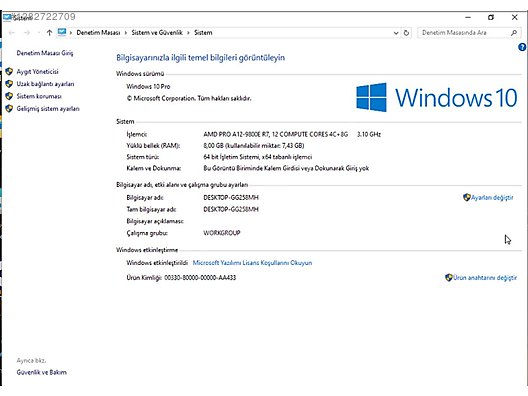
Task: Open Gelişmiş sistem ayarları
Action: [x=48, y=108]
